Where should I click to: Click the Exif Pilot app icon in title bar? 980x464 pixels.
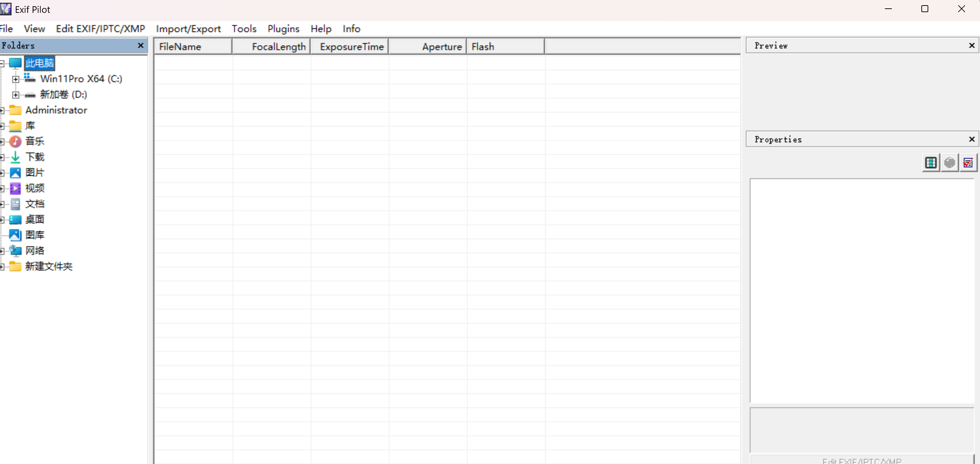(6, 9)
